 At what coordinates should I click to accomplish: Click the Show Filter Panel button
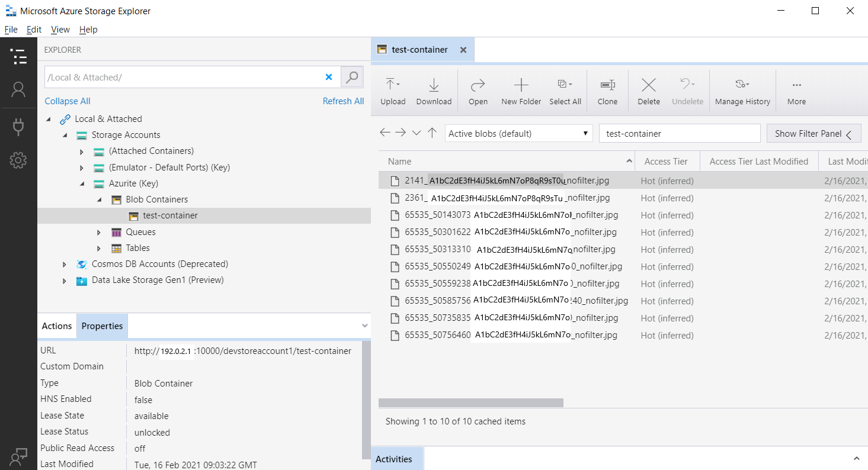click(813, 134)
